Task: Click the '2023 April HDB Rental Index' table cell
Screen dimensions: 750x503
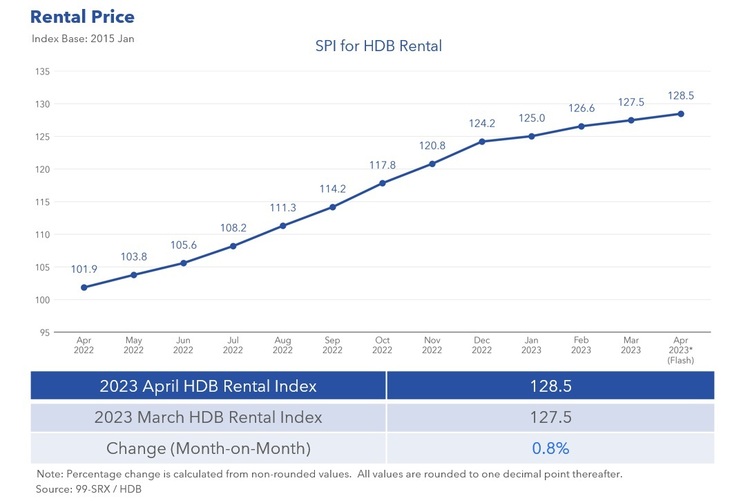Action: pos(208,385)
